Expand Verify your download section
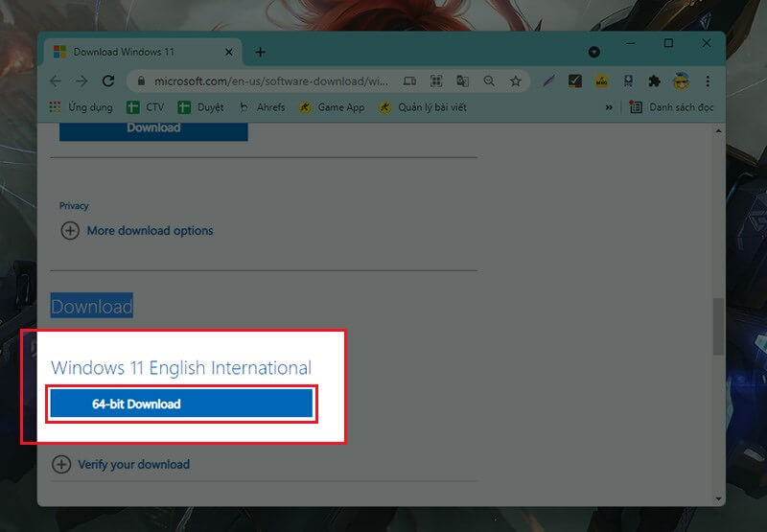Screen dimensions: 767x532 121,465
